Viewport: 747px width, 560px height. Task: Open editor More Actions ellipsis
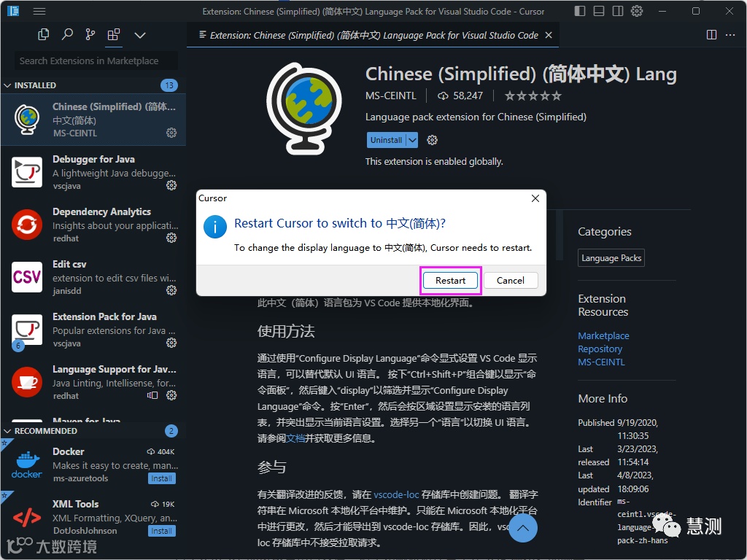(729, 35)
